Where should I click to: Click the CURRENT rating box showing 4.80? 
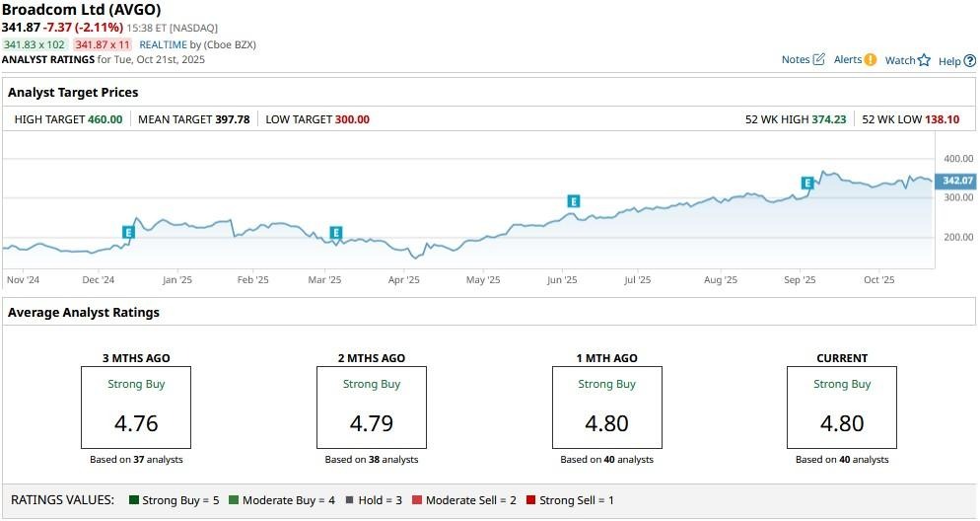click(x=842, y=408)
